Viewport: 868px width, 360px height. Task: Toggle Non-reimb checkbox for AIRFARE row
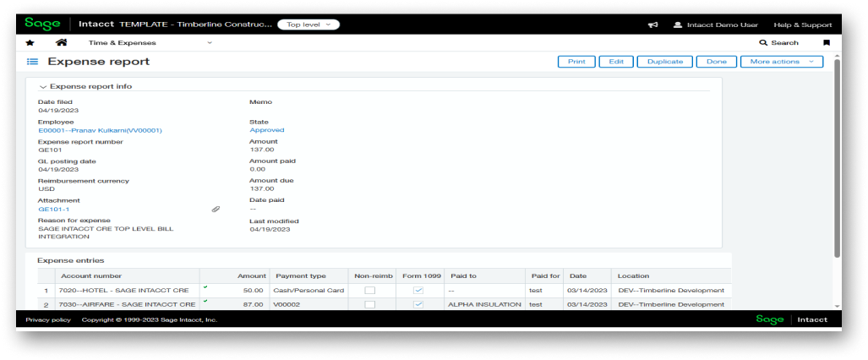[x=370, y=304]
